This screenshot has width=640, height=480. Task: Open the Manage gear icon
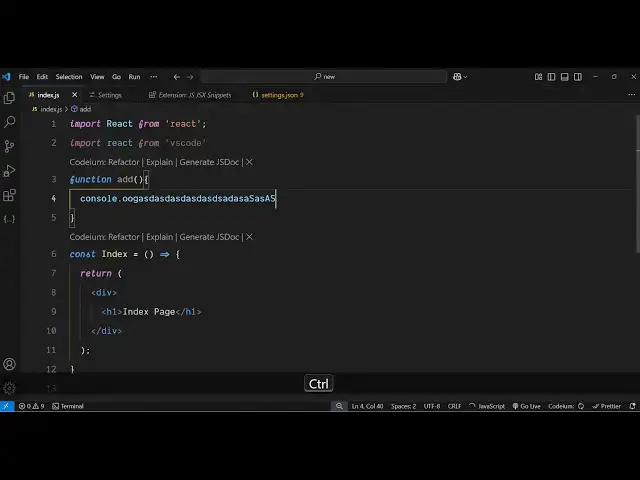(9, 388)
